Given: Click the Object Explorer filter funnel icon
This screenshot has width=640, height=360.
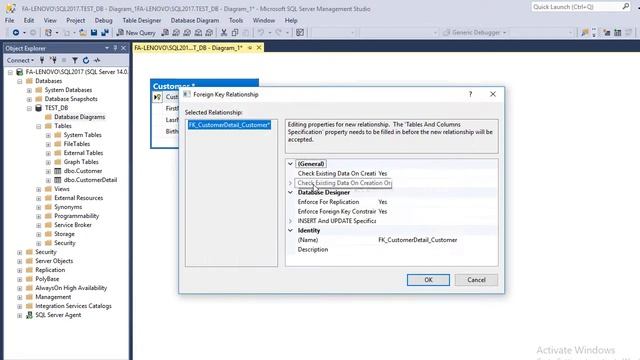Looking at the screenshot, I should click(75, 60).
